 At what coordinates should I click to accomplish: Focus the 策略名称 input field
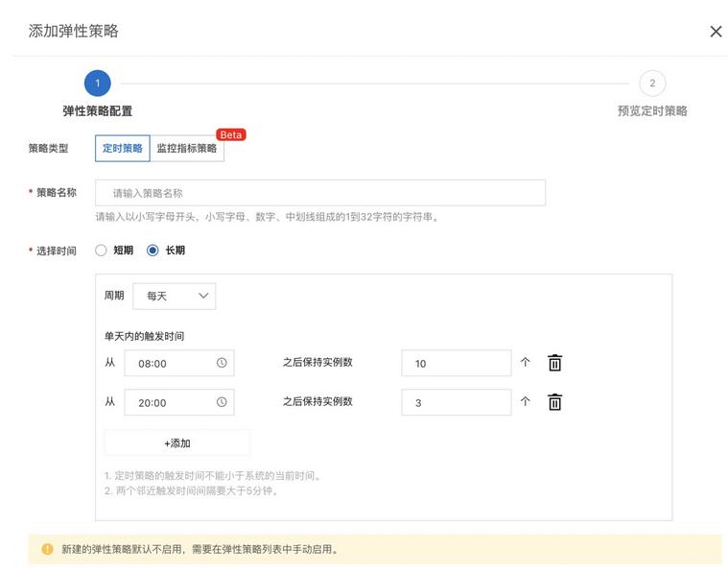(320, 193)
